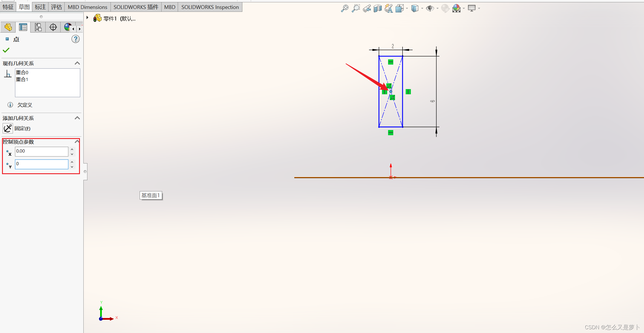Viewport: 644px width, 333px height.
Task: Click Hide/Show Items eye icon
Action: pos(430,8)
